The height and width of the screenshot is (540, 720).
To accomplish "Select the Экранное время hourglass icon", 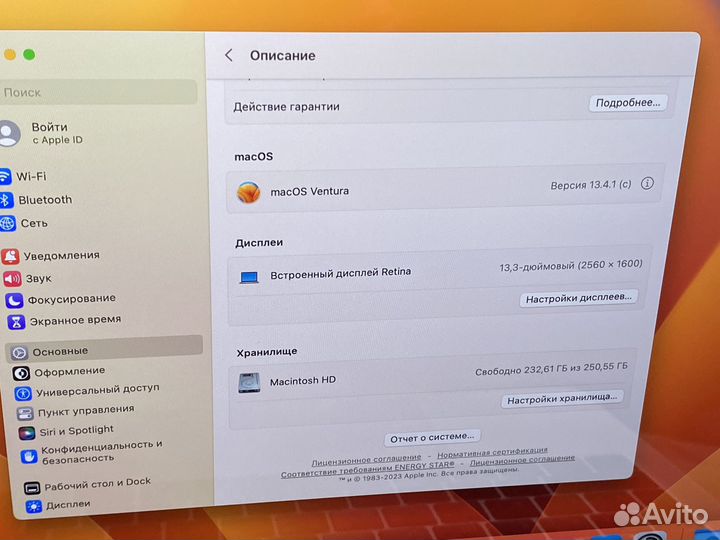I will pos(16,322).
